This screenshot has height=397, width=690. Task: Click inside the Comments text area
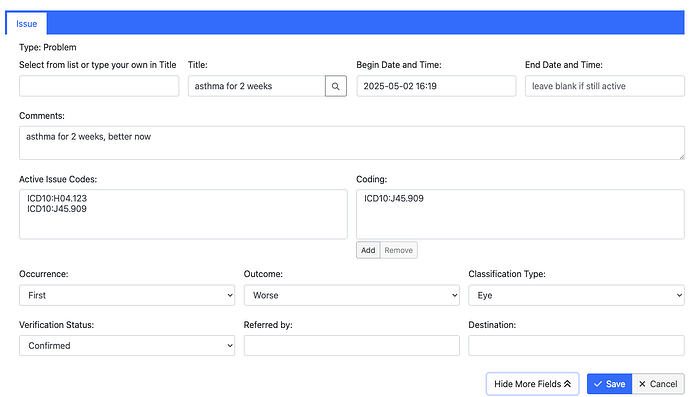(x=352, y=143)
